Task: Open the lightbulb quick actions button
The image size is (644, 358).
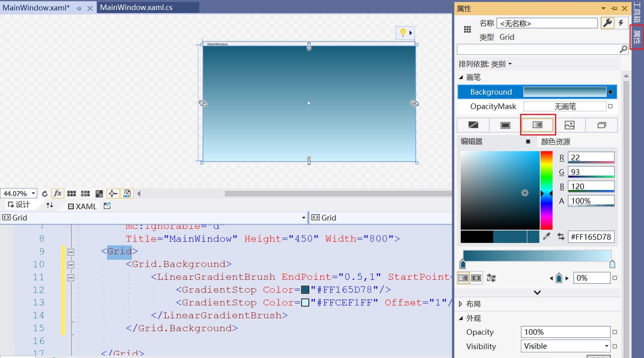Action: tap(405, 33)
